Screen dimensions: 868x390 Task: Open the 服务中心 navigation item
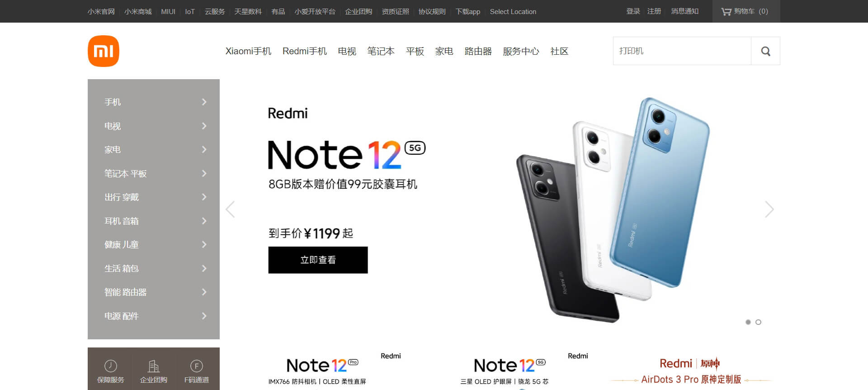coord(521,51)
